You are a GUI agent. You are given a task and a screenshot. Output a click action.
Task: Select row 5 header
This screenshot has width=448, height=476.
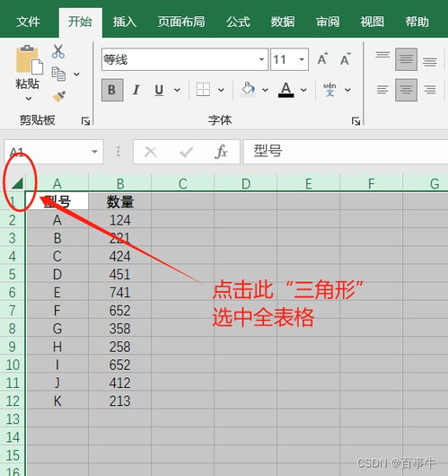(13, 274)
